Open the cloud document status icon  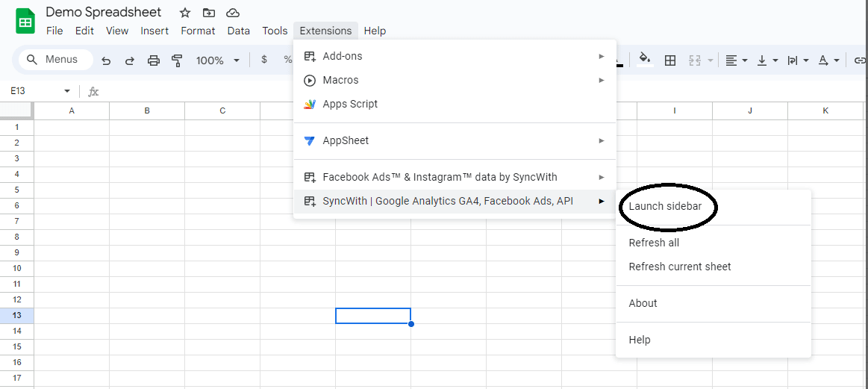(x=233, y=13)
